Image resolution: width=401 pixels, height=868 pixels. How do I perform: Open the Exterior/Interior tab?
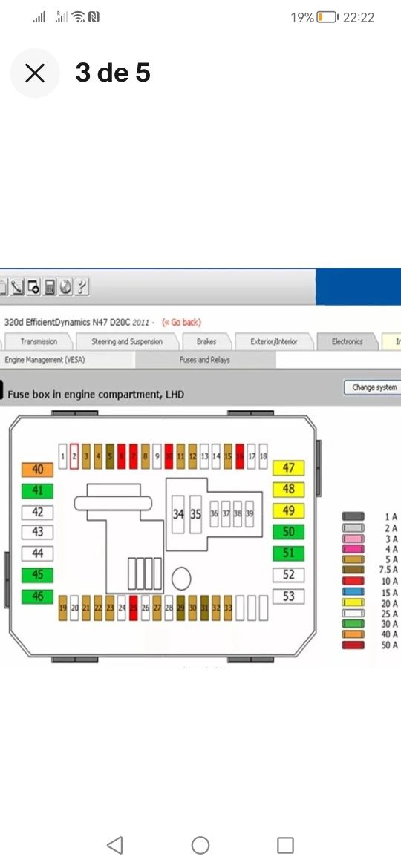tap(273, 341)
